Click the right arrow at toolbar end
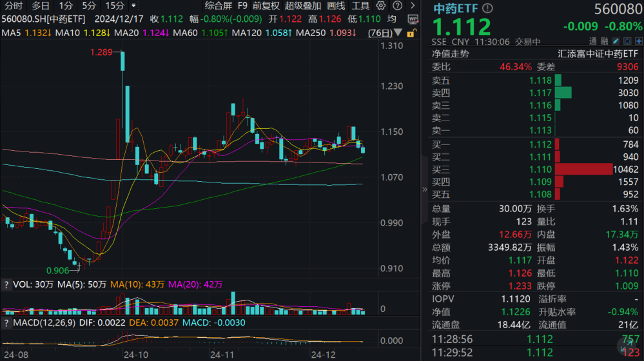The image size is (644, 361). [413, 6]
